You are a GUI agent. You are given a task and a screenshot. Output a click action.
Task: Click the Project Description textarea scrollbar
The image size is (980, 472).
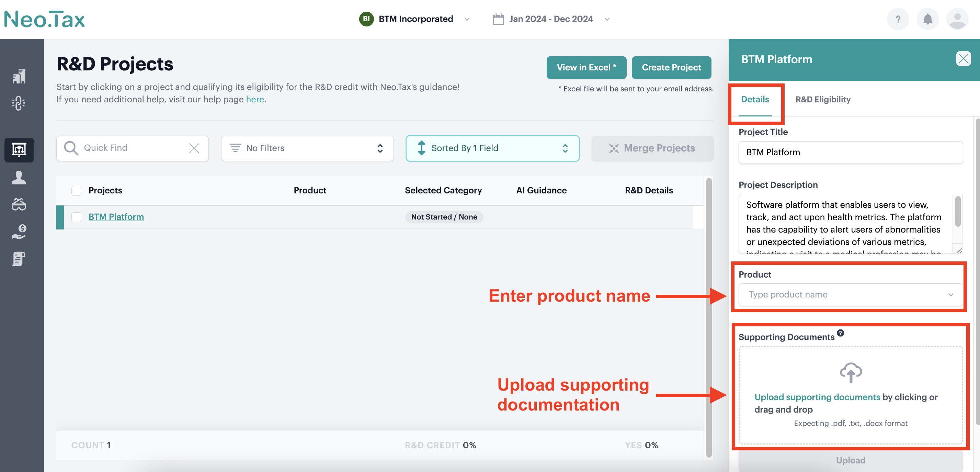coord(958,212)
